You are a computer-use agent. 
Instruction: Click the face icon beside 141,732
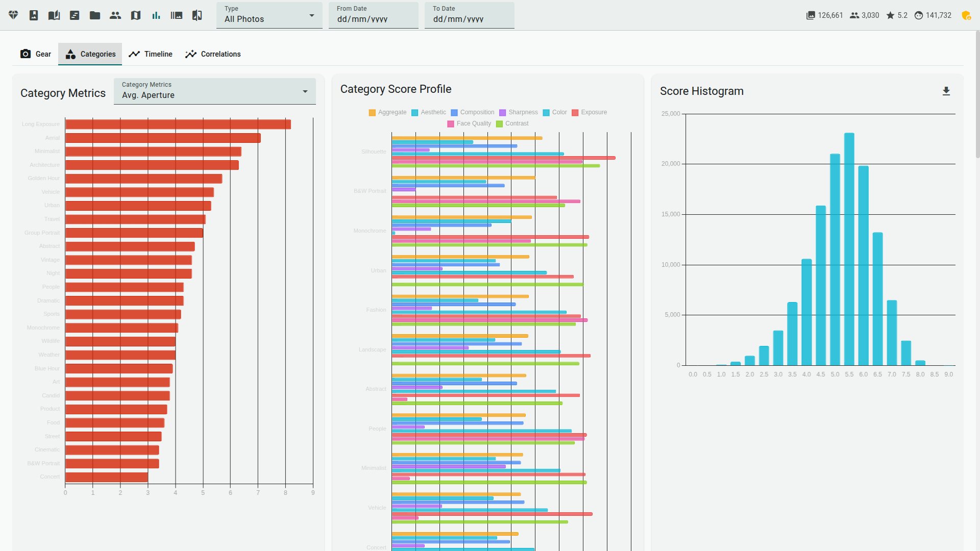(919, 15)
